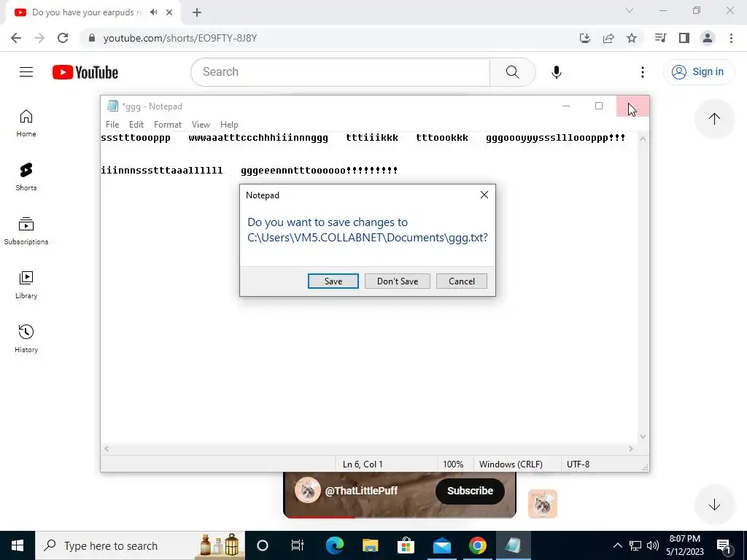Launch Microsoft Edge from taskbar
The image size is (747, 560).
click(334, 545)
